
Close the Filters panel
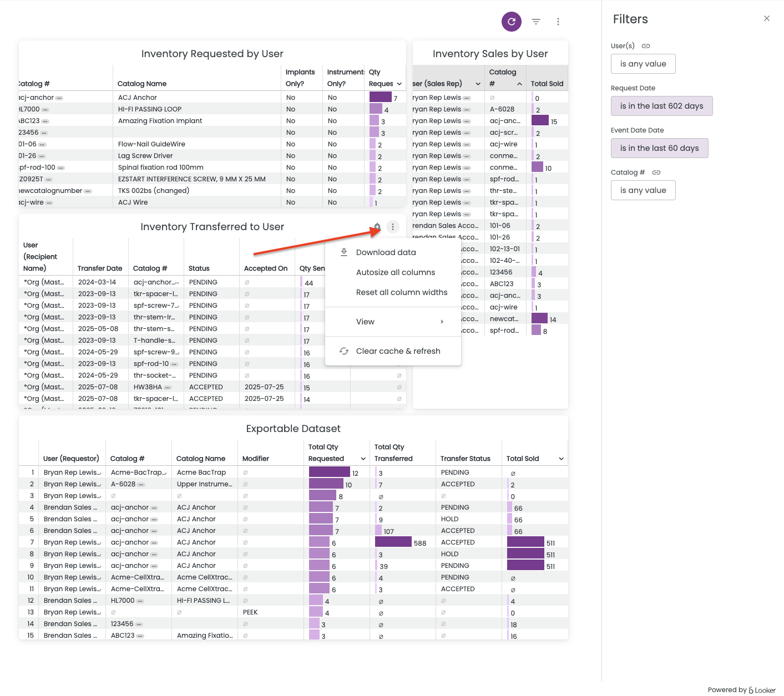766,18
